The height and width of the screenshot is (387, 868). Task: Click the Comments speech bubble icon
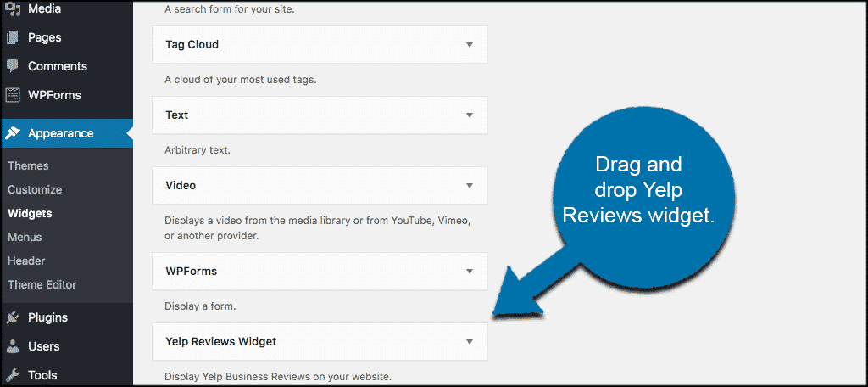tap(12, 66)
